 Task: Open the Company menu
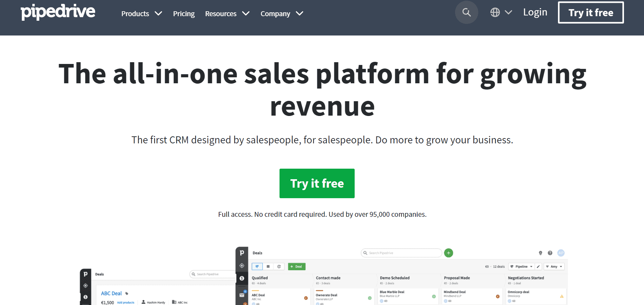275,14
